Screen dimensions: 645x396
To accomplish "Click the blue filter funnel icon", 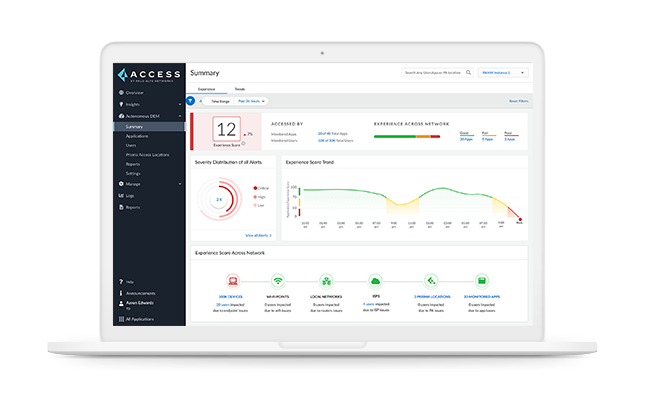I will pos(190,101).
